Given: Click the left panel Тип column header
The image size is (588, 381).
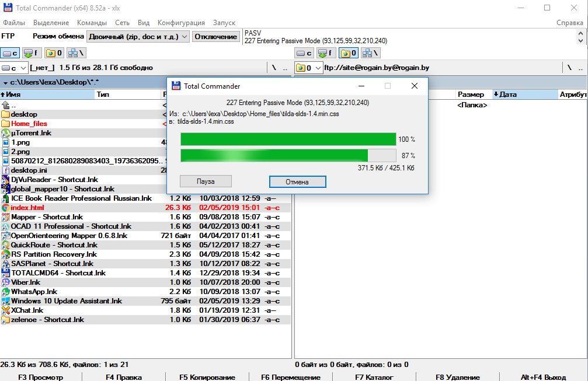Looking at the screenshot, I should 127,95.
